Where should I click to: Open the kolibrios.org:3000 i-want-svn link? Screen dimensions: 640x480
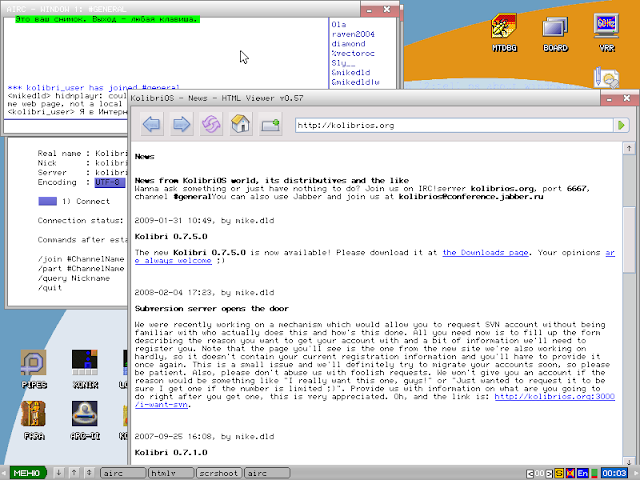click(x=555, y=397)
